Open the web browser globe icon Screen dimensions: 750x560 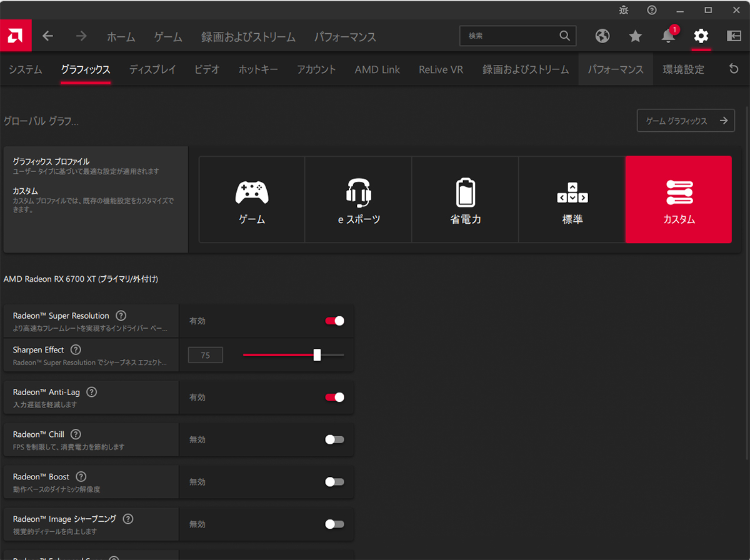click(x=602, y=36)
